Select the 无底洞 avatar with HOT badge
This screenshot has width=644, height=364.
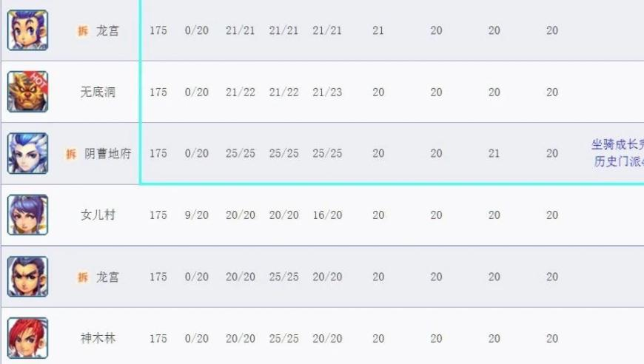[x=27, y=92]
